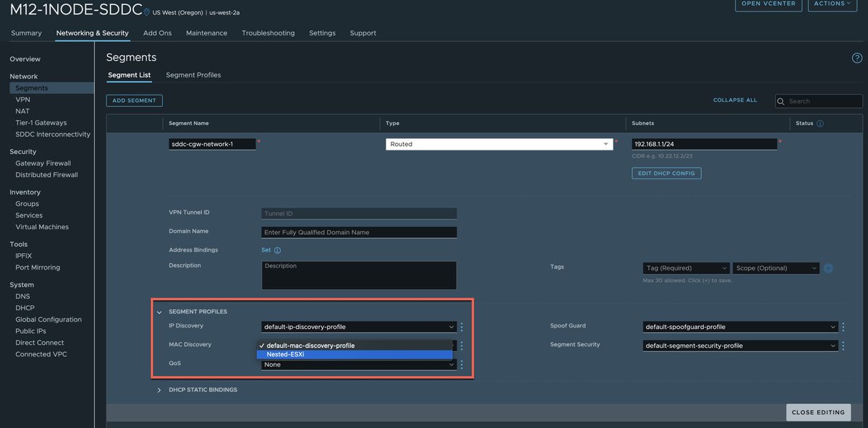Screen dimensions: 868x428
Task: Open Groups under Inventory
Action: (27, 204)
